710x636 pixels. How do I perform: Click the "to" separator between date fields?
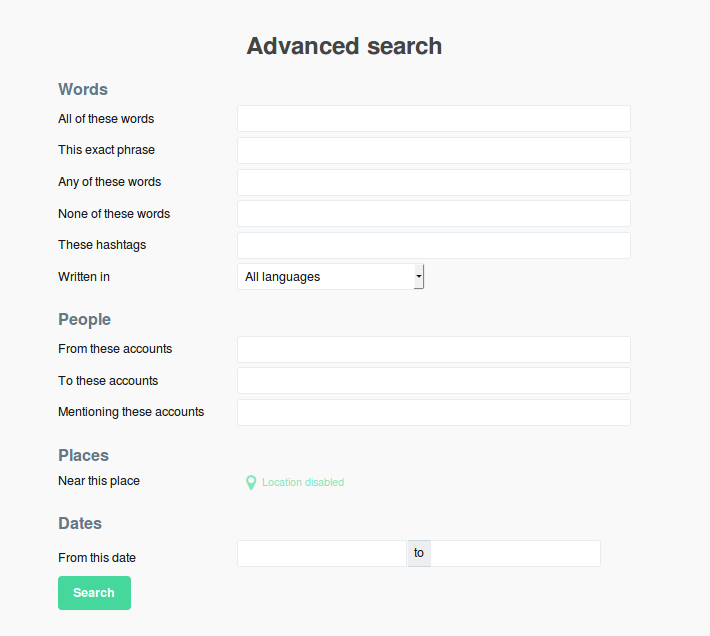(x=419, y=554)
